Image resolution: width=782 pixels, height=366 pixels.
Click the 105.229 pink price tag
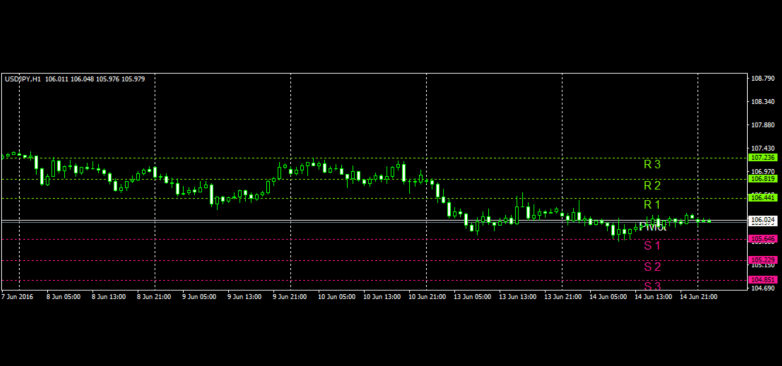[x=763, y=260]
